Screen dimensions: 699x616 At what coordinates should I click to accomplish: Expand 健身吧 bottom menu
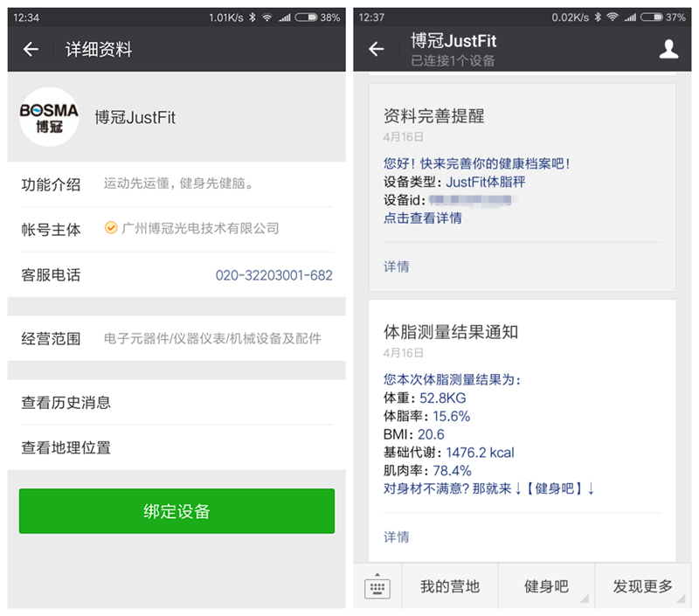[x=546, y=586]
